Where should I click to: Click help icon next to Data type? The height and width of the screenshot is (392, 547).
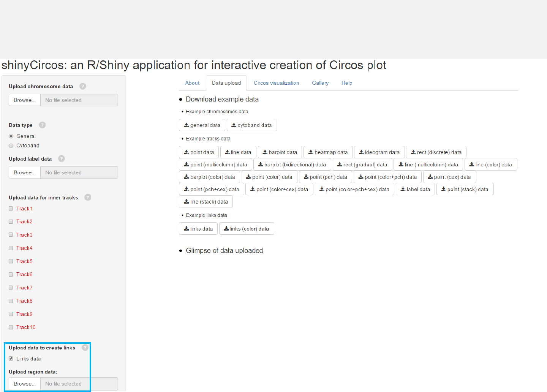42,125
